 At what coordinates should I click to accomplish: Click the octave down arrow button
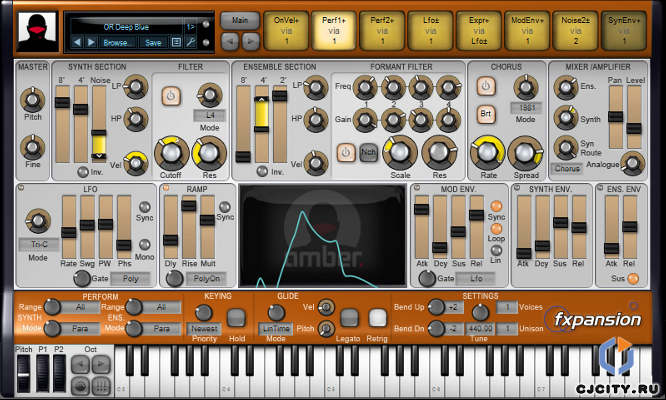pyautogui.click(x=80, y=364)
